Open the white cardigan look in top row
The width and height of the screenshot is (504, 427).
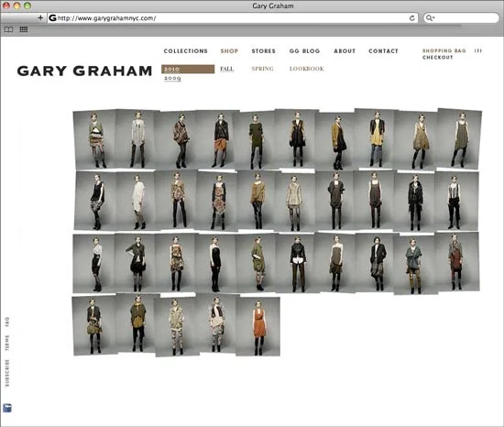coord(136,138)
